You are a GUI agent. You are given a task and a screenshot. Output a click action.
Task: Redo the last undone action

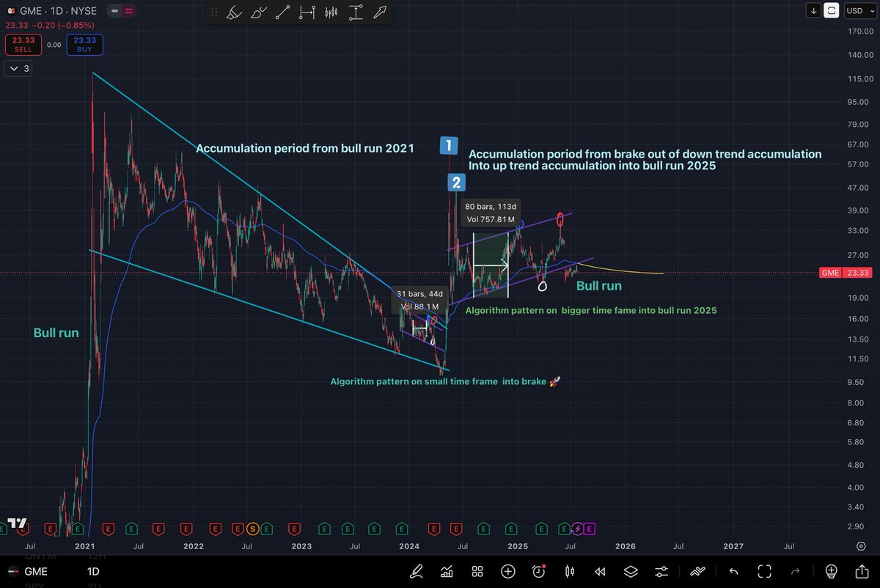(796, 571)
